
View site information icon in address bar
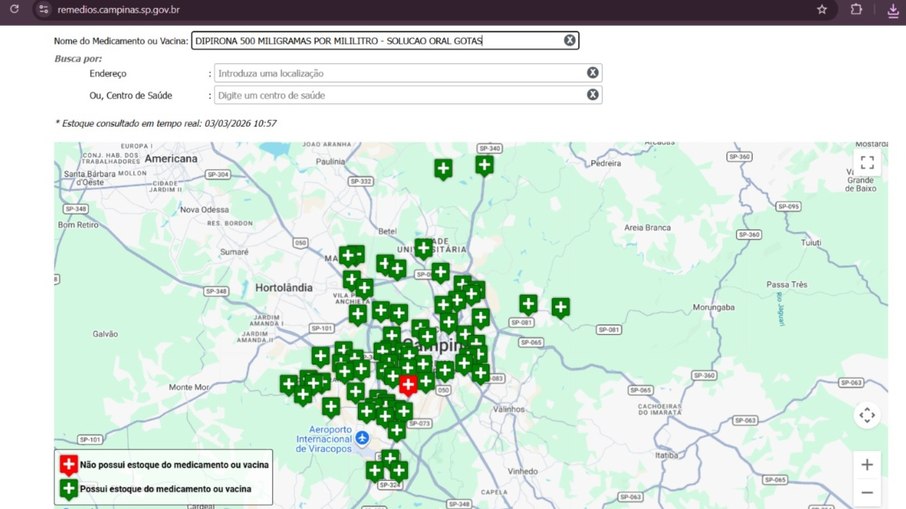(43, 9)
